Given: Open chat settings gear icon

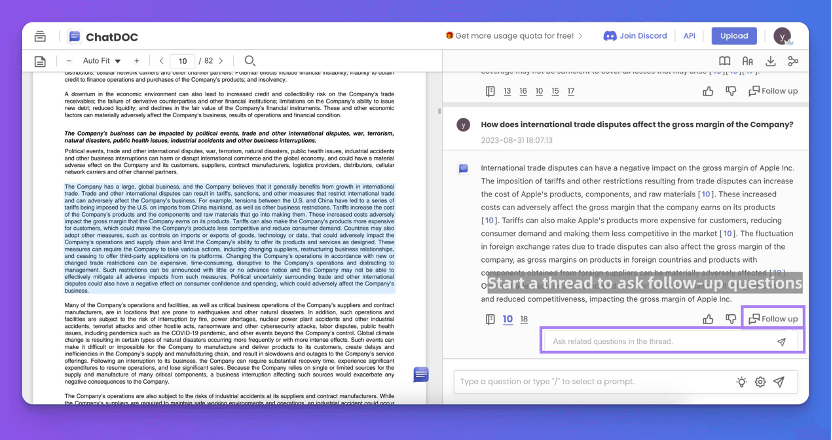Looking at the screenshot, I should 760,381.
